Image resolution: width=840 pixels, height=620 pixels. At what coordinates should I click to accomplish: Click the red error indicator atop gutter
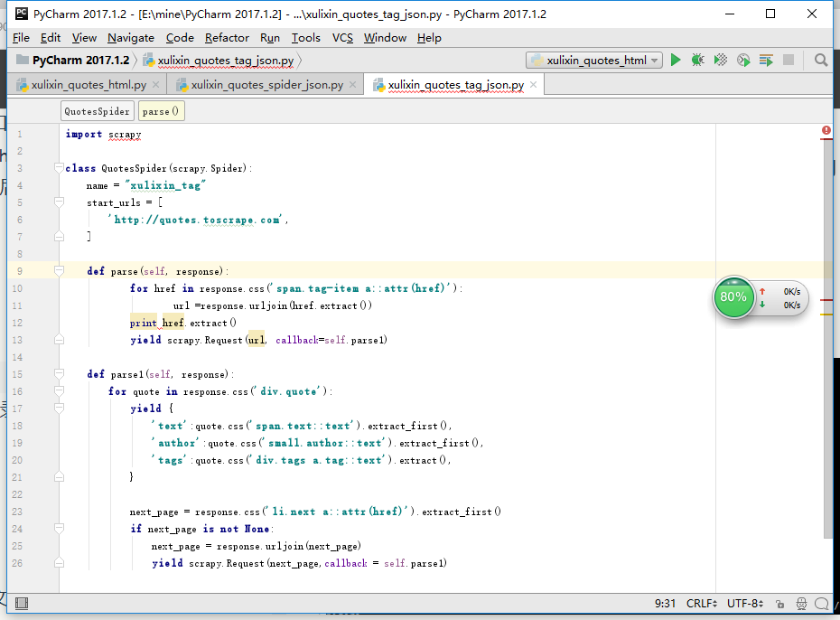pyautogui.click(x=826, y=130)
